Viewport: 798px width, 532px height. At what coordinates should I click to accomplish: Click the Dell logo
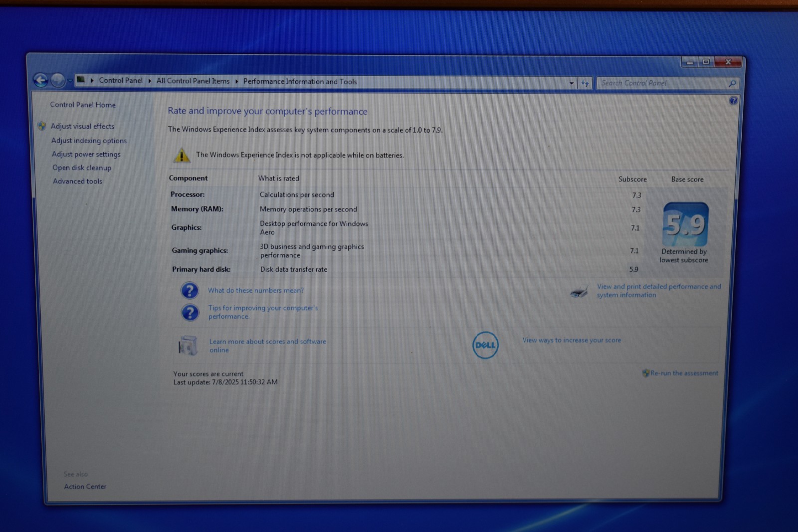[x=485, y=345]
